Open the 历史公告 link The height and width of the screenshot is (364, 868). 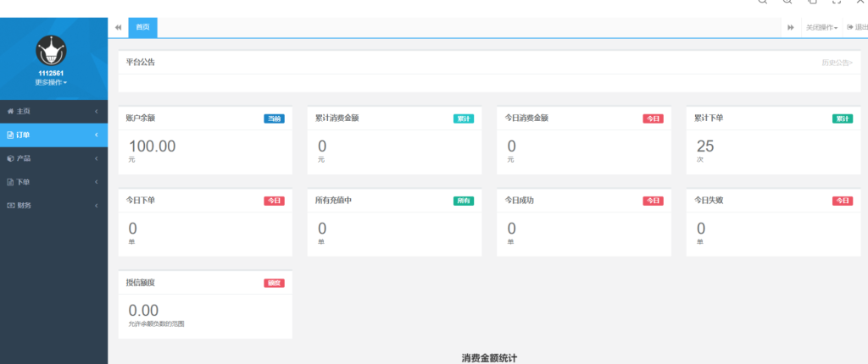(x=837, y=63)
